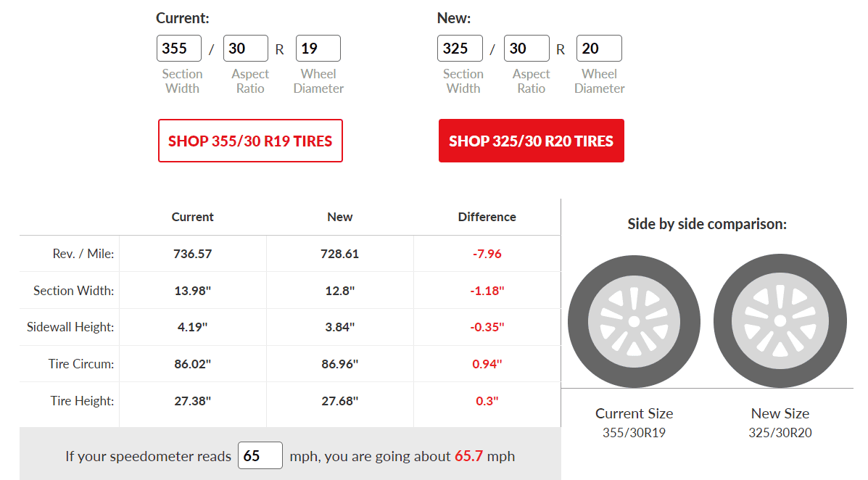Open SHOP 325/30 R20 TIRES red button
This screenshot has width=868, height=480.
pos(532,141)
